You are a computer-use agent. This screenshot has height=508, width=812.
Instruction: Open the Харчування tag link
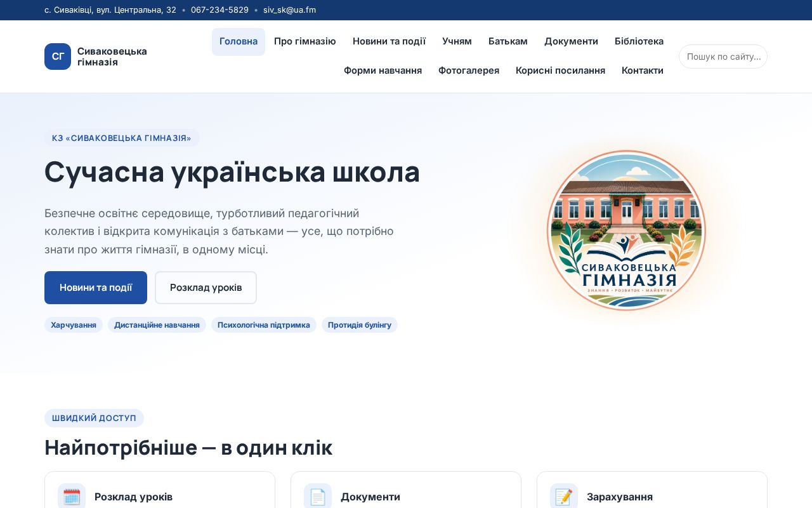(74, 325)
